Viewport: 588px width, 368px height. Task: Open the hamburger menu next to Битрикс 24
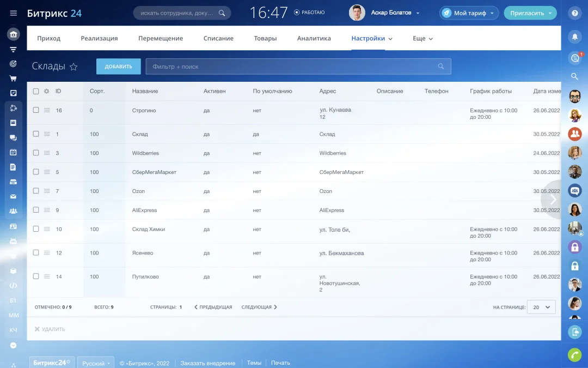tap(14, 13)
